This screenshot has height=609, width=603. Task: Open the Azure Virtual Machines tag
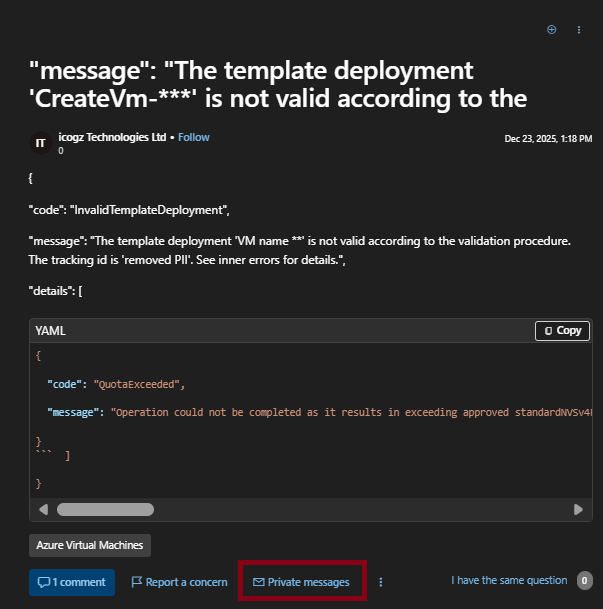tap(90, 545)
